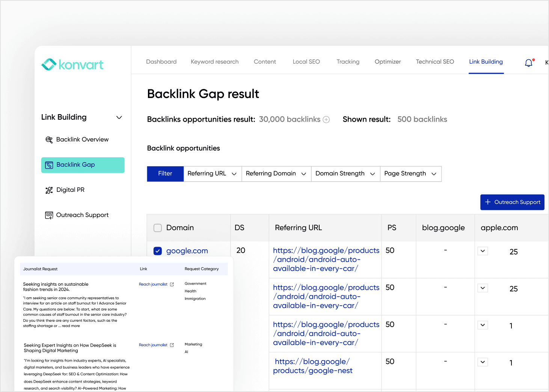Toggle the select-all checkbox in Domain header

pos(157,228)
